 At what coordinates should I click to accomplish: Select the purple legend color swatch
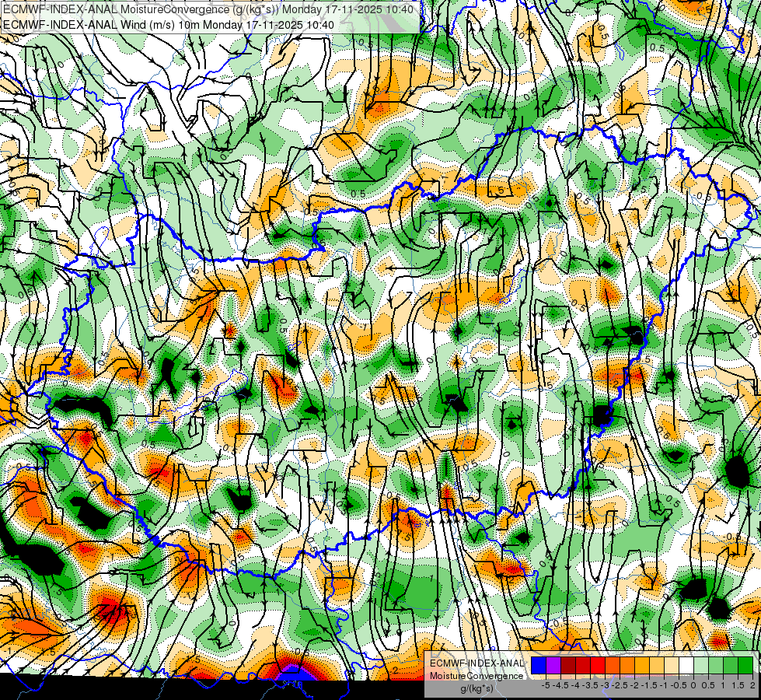click(x=553, y=666)
